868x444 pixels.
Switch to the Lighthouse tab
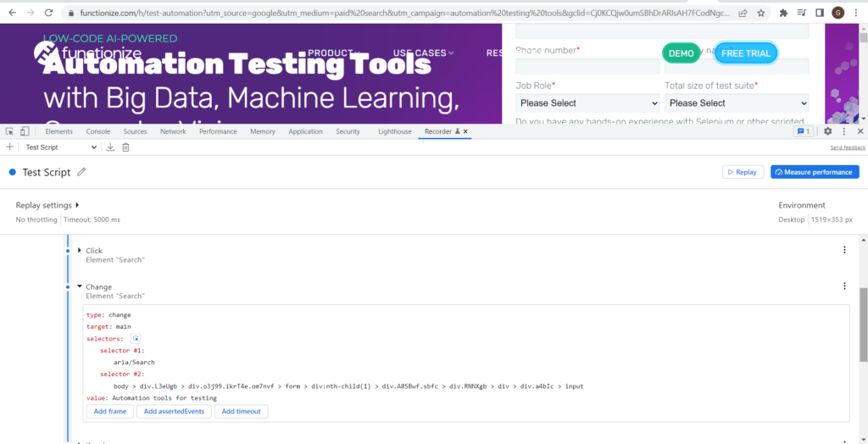395,131
